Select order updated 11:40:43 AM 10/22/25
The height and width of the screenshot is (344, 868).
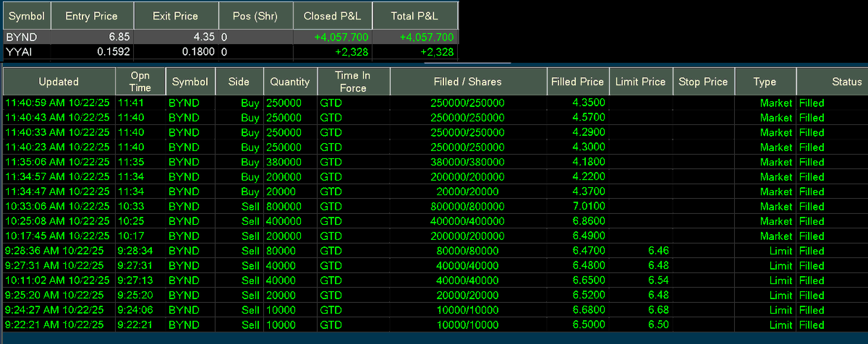tap(57, 118)
